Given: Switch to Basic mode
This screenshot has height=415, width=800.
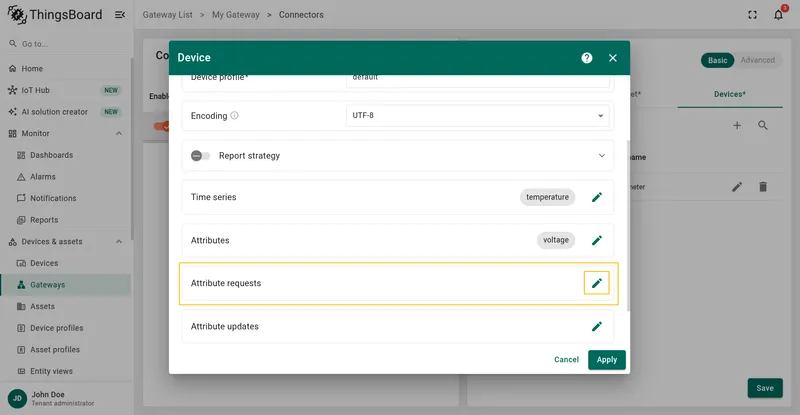Looking at the screenshot, I should pyautogui.click(x=717, y=60).
